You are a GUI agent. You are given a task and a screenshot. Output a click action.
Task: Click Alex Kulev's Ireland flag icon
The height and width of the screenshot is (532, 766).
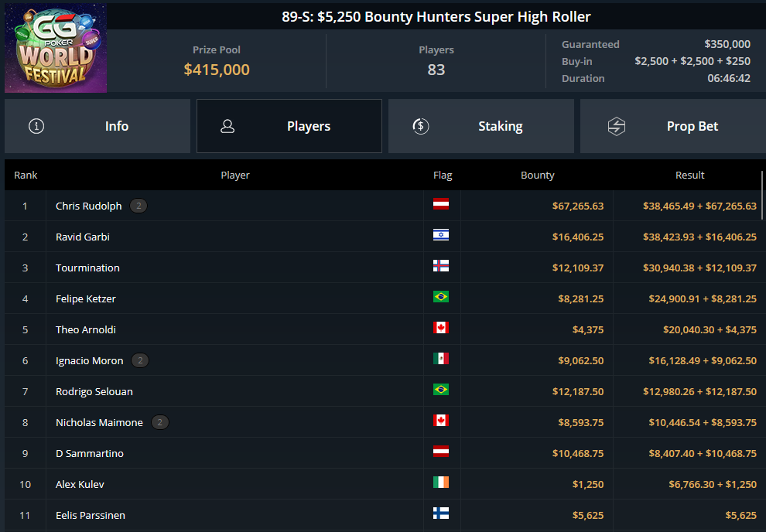[441, 483]
